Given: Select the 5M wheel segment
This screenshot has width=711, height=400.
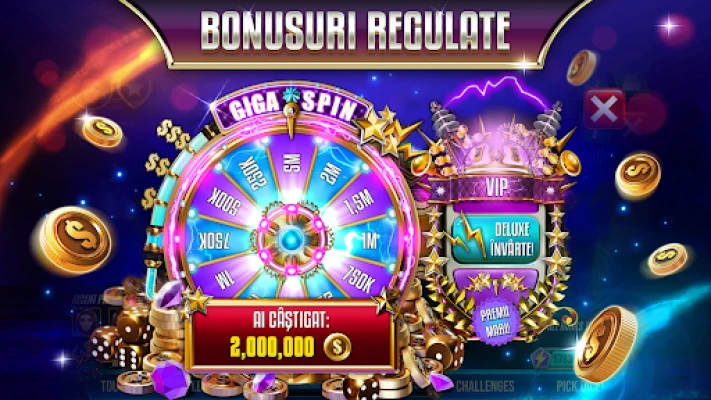Looking at the screenshot, I should point(292,163).
